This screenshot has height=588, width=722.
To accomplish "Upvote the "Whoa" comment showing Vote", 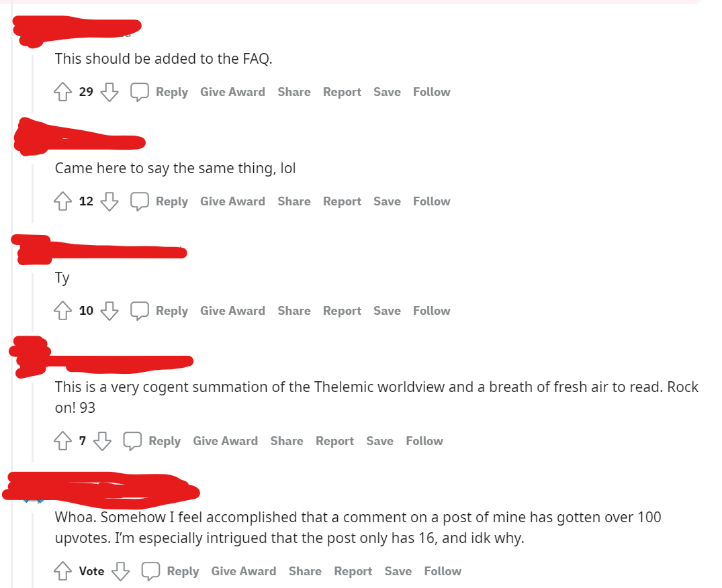I will (62, 571).
